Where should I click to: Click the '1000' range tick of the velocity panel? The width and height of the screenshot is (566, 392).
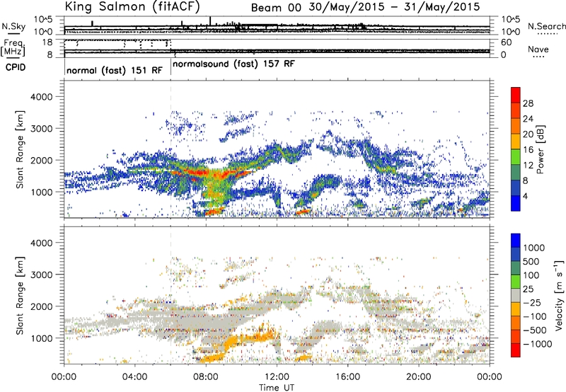[x=41, y=338]
